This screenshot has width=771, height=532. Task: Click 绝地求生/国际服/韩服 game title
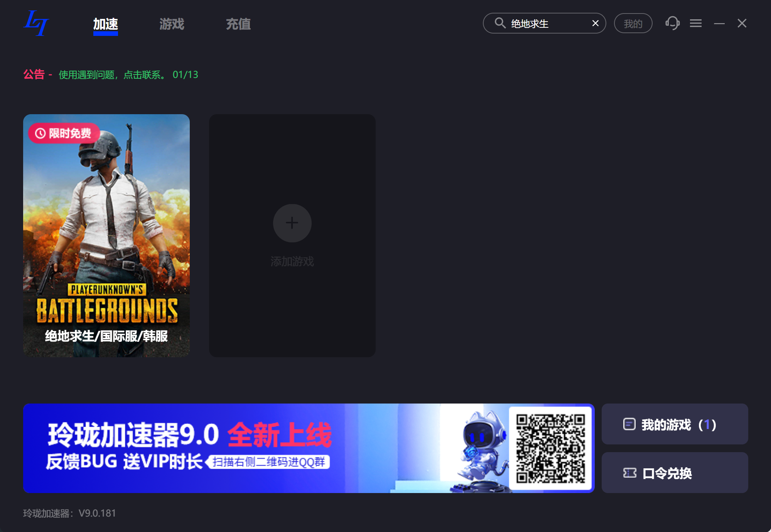pos(106,336)
